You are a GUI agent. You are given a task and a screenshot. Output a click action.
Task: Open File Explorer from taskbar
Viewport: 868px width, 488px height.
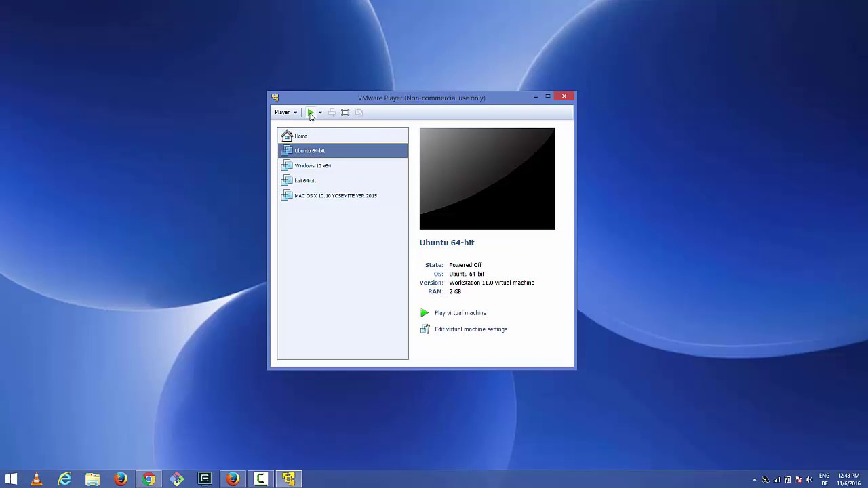click(93, 479)
